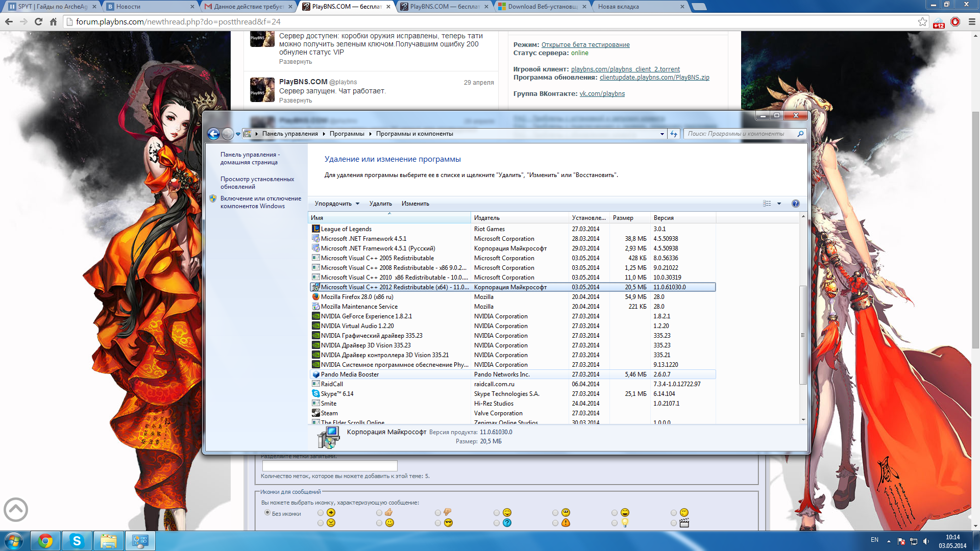
Task: Switch to the 'Новости' browser tab
Action: (x=150, y=7)
